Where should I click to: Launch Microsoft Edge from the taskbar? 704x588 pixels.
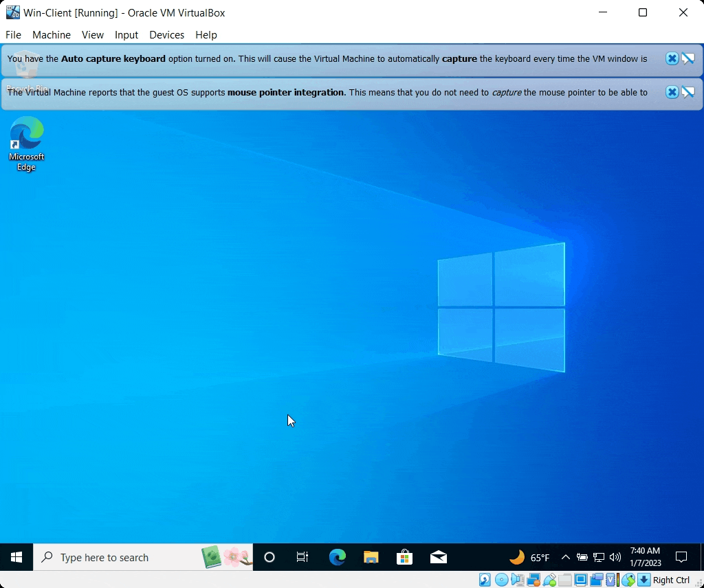tap(337, 557)
